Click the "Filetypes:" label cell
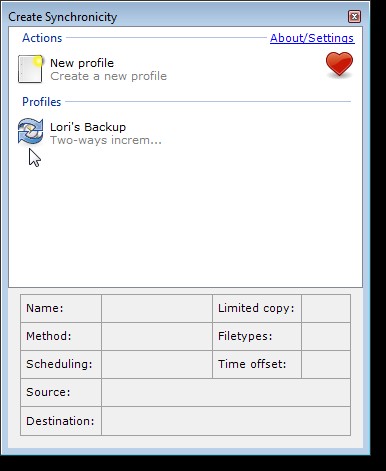 point(257,336)
